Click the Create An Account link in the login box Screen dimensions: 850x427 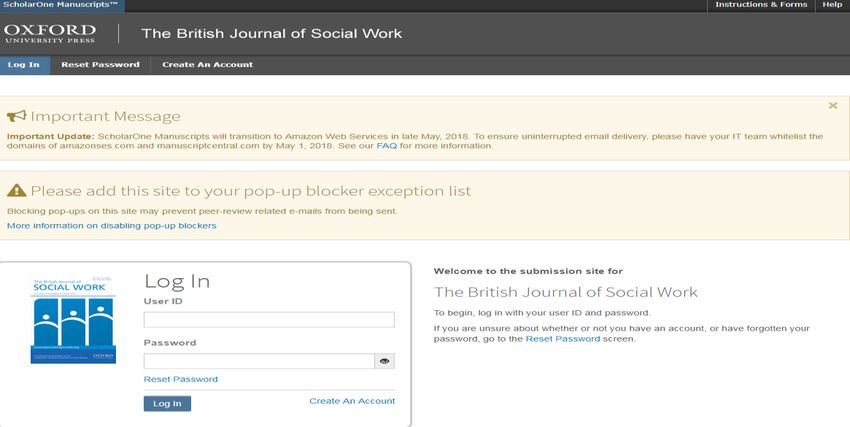(x=352, y=401)
